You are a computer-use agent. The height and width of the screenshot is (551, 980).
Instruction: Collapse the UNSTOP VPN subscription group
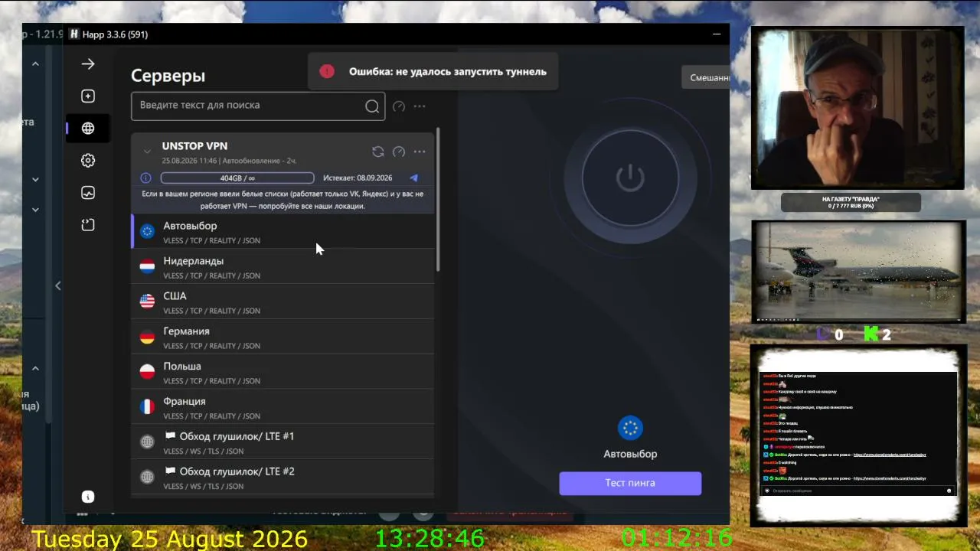147,152
